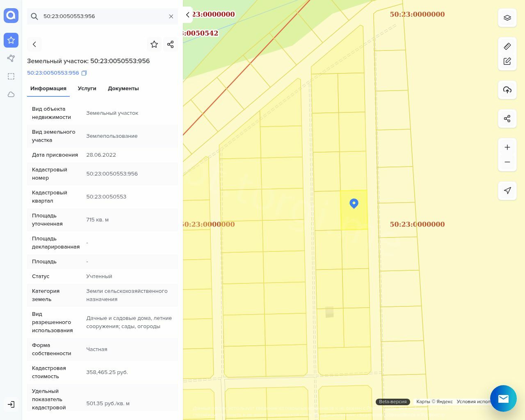Zoom out on the map
Screen dimensions: 525x420
[x=507, y=162]
